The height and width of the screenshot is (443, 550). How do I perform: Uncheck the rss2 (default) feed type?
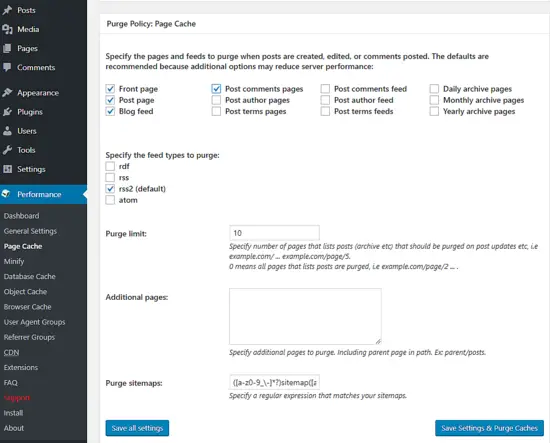tap(110, 189)
